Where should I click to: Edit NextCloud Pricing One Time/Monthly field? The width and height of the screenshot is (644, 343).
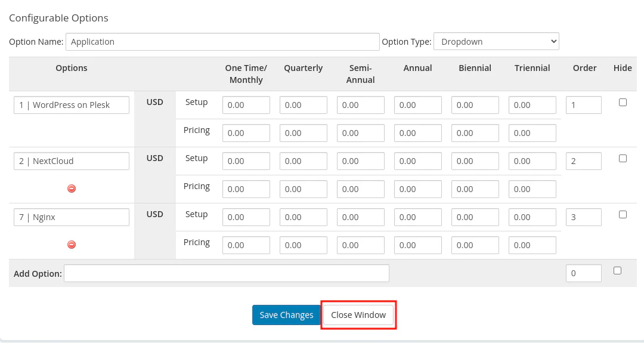point(246,189)
